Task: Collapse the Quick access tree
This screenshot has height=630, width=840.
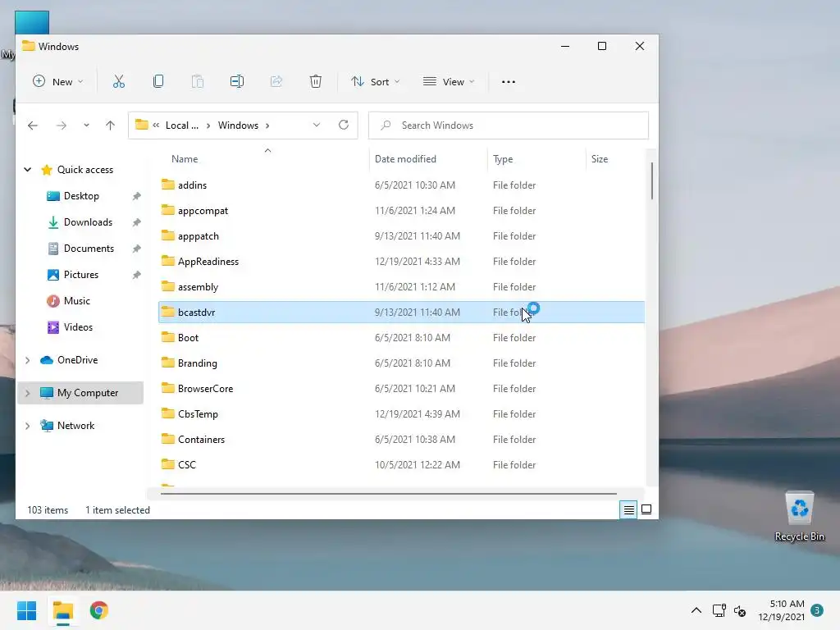Action: (x=27, y=170)
